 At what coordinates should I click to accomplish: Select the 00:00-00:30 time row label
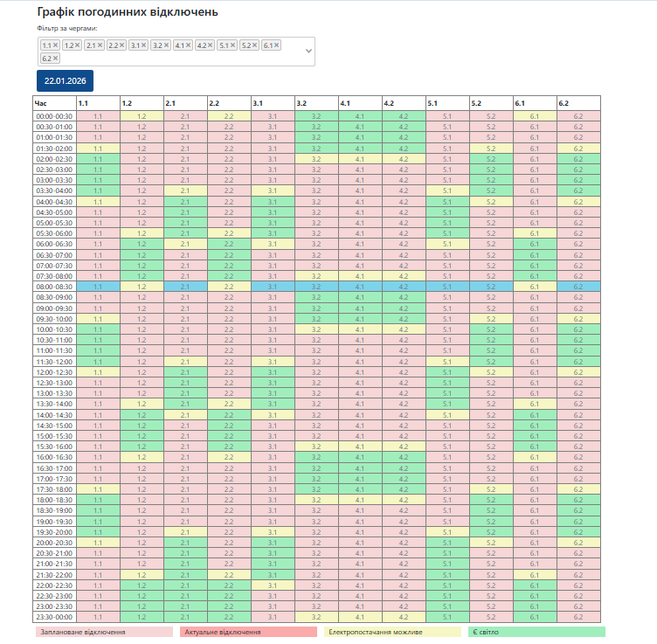click(54, 116)
